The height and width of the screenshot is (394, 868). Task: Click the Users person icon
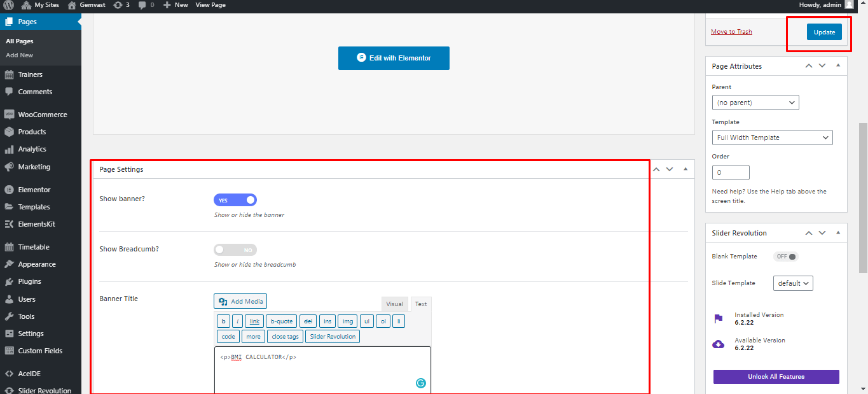coord(9,299)
